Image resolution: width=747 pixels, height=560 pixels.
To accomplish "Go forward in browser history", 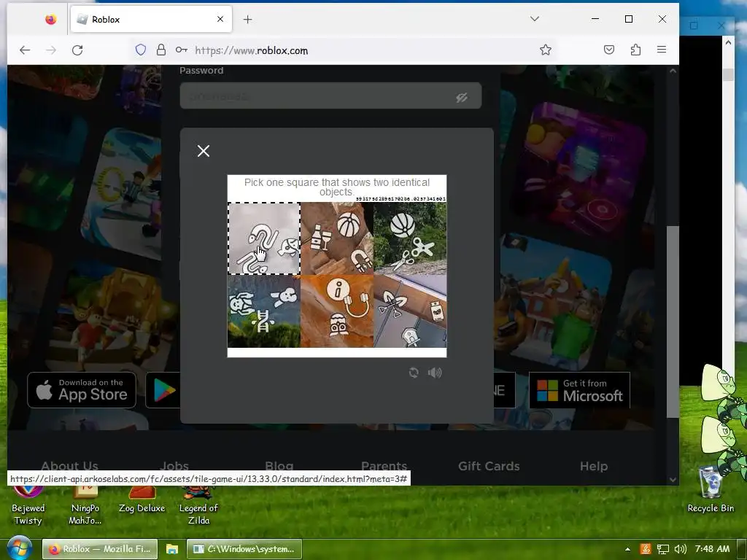I will pos(51,50).
